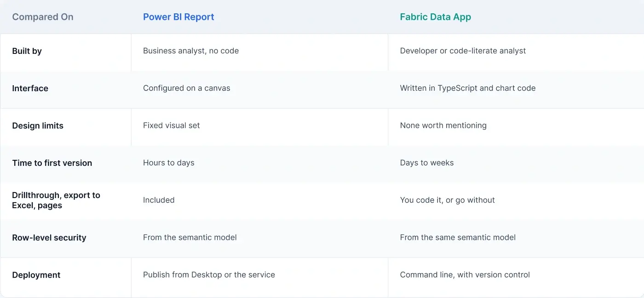Click the 'Hours to days' cell
The image size is (644, 298).
[x=168, y=163]
